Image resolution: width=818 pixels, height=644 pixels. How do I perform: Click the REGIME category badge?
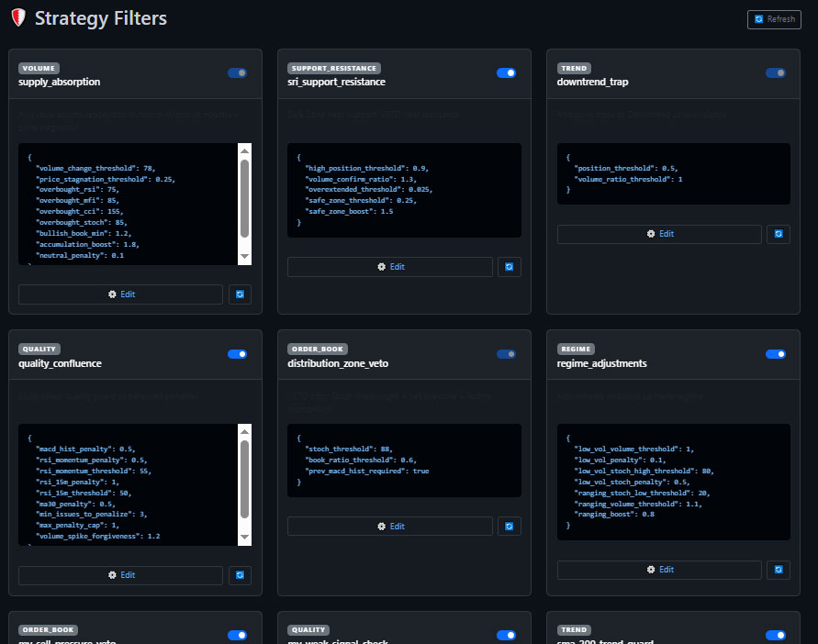[574, 349]
